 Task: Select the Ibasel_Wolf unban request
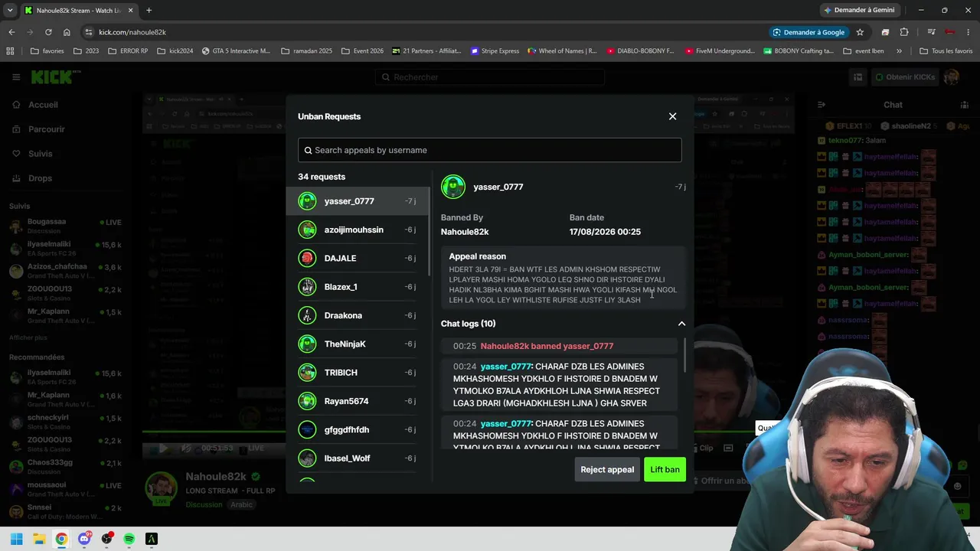point(359,458)
